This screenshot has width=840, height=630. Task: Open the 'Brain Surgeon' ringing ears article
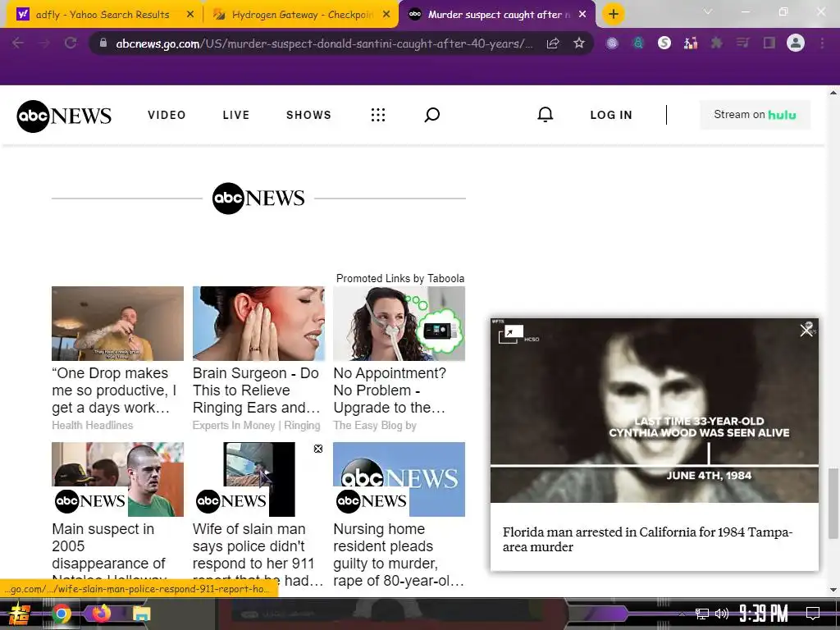[256, 390]
